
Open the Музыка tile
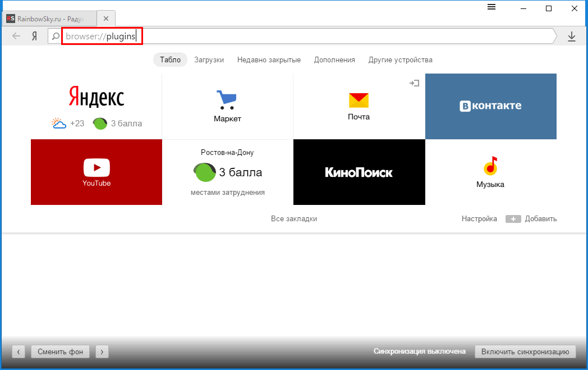point(491,172)
